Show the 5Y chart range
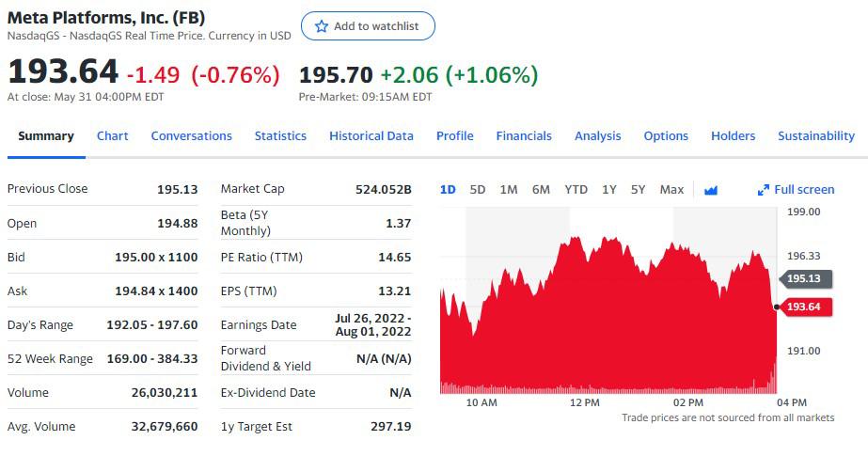 638,190
